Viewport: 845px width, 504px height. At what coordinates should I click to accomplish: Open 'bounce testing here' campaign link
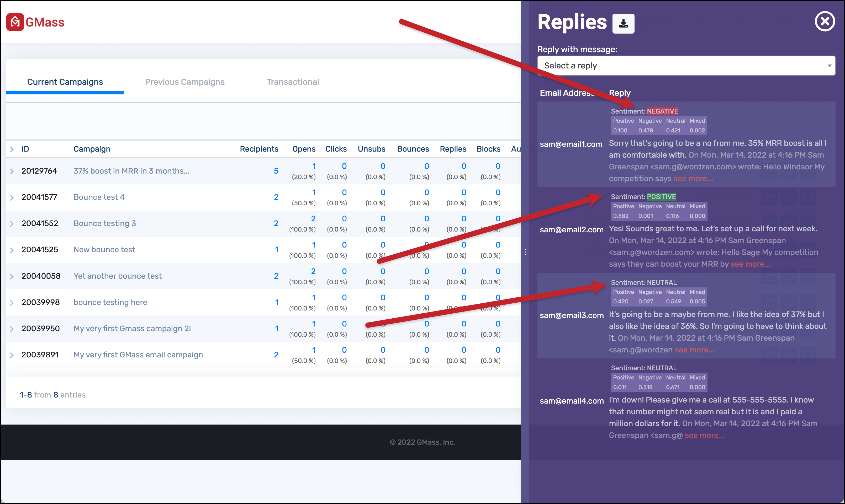110,302
